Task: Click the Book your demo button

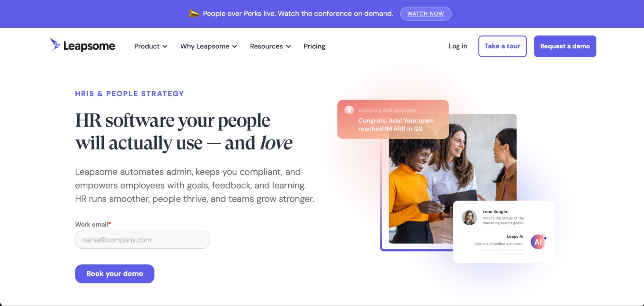Action: [115, 274]
